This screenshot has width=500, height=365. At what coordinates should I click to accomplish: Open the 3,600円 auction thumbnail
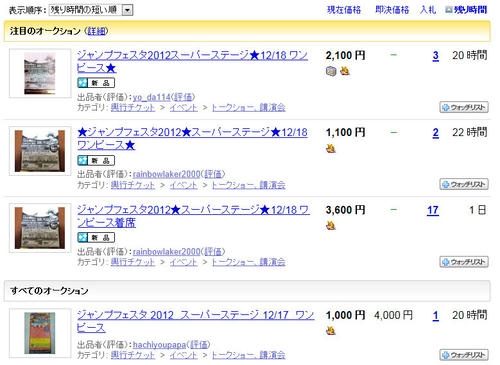(40, 228)
